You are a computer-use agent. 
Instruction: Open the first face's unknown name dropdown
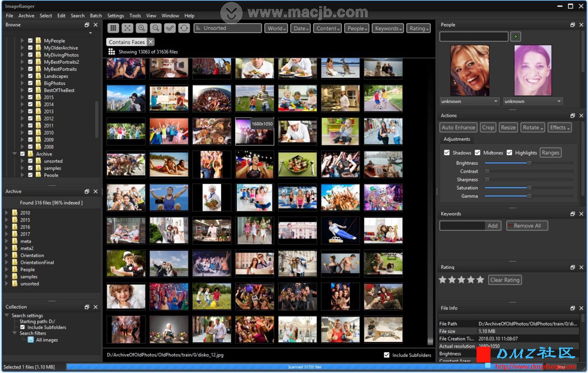(x=470, y=101)
